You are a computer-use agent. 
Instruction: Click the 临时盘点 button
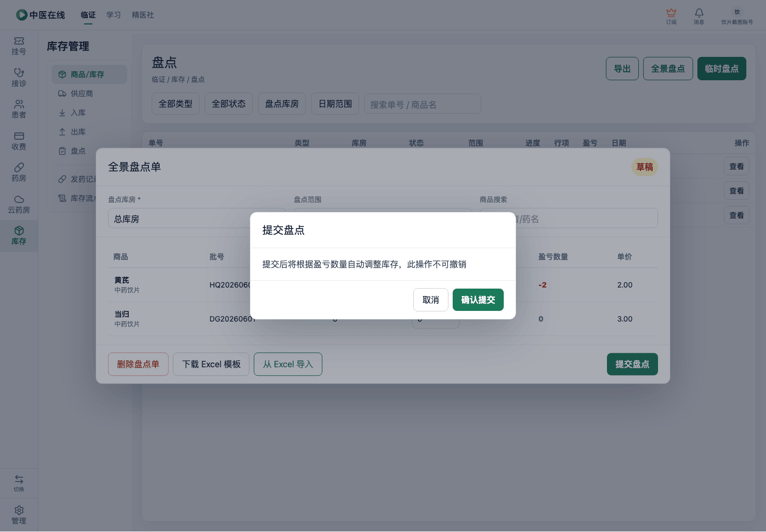coord(722,69)
